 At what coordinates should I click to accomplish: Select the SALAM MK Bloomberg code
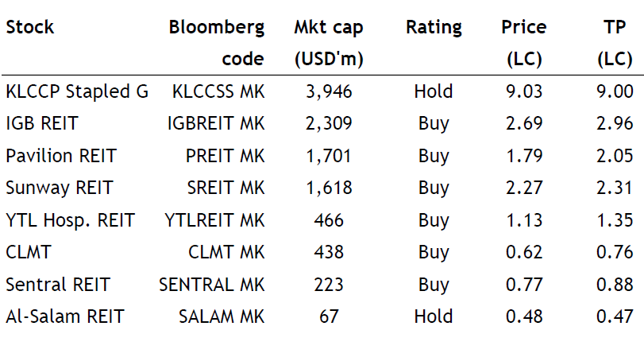pos(221,316)
